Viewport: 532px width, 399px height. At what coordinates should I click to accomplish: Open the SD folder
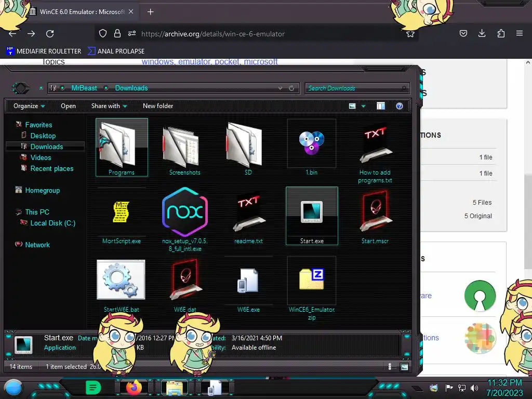[x=248, y=147]
